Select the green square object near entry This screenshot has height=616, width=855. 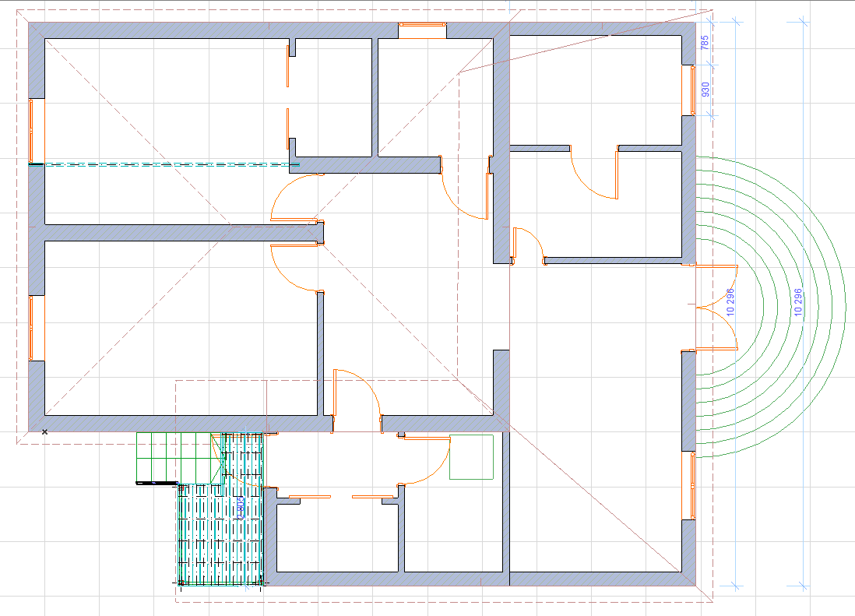472,457
